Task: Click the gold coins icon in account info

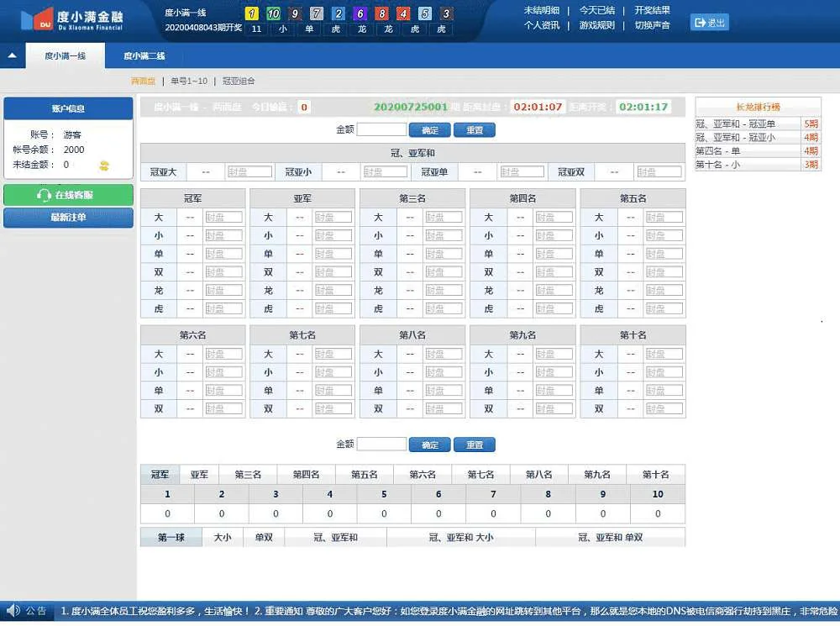Action: coord(104,166)
